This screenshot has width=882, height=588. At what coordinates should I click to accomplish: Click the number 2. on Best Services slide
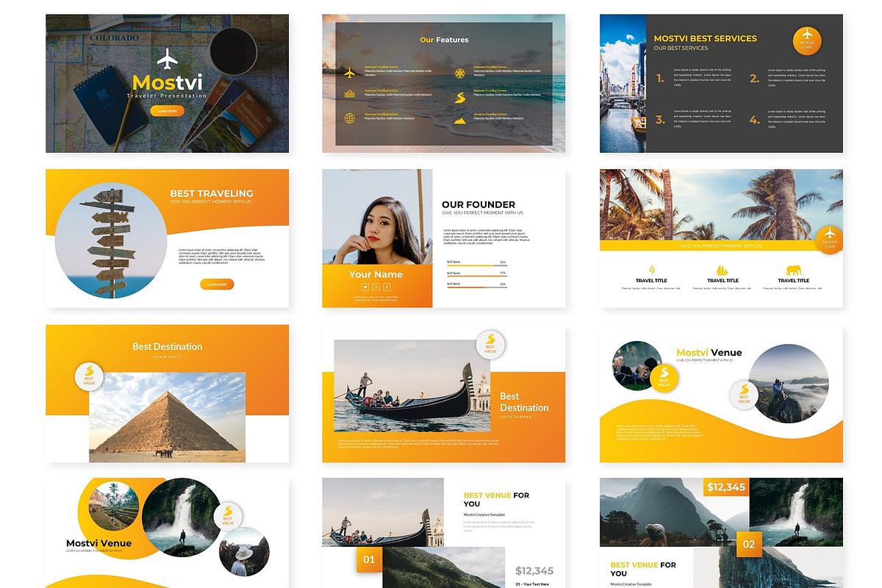754,79
